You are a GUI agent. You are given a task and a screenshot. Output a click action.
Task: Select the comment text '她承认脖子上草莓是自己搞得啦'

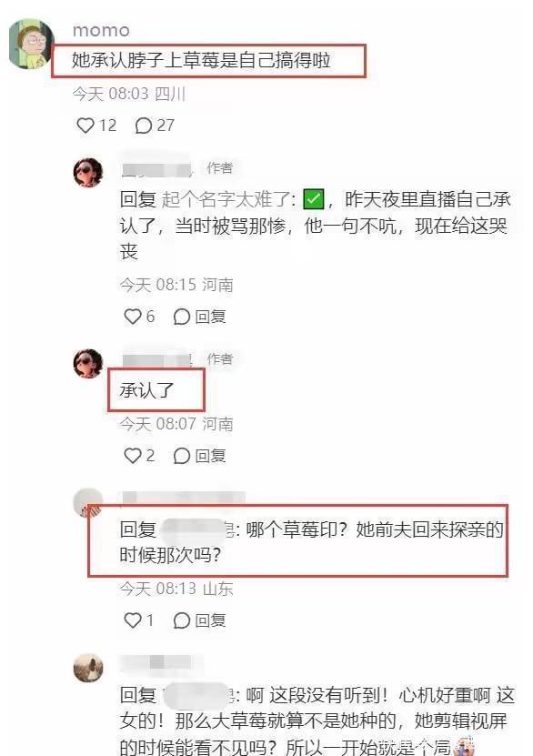click(x=201, y=60)
